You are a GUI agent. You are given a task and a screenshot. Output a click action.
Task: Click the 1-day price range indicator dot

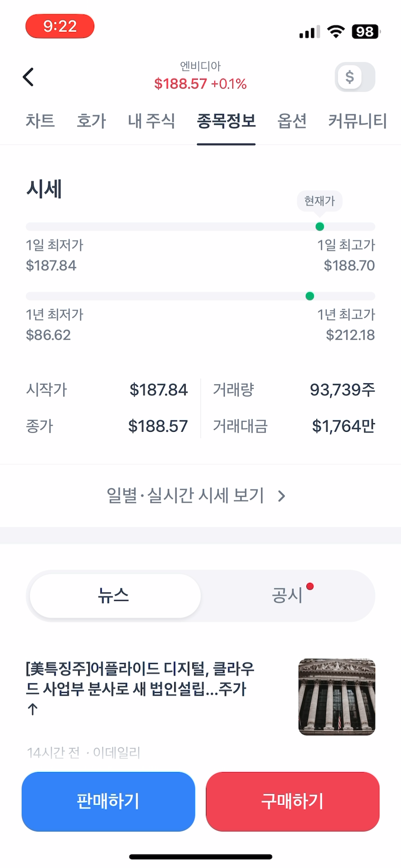point(320,226)
